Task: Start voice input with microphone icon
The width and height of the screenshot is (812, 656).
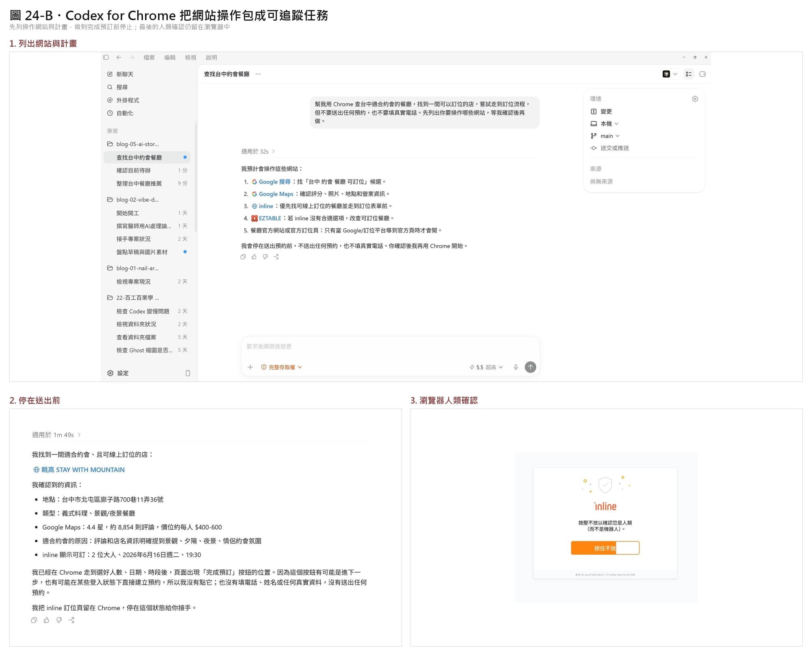Action: pyautogui.click(x=516, y=368)
